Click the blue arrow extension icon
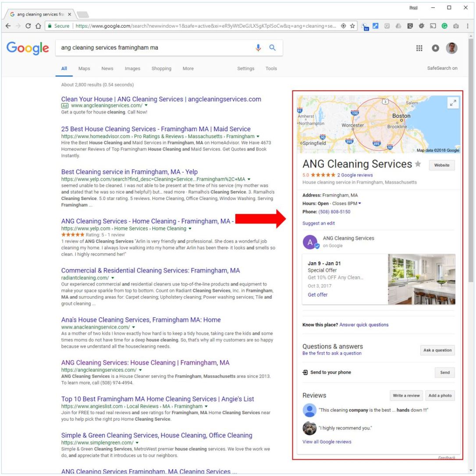 [376, 26]
